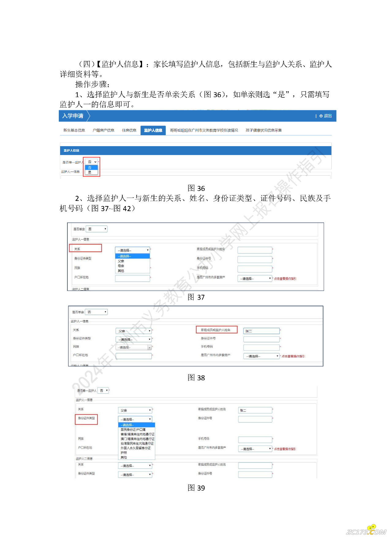392x539 pixels.
Task: Open the 是否单亲 dropdown in figure 38
Action: click(x=96, y=312)
